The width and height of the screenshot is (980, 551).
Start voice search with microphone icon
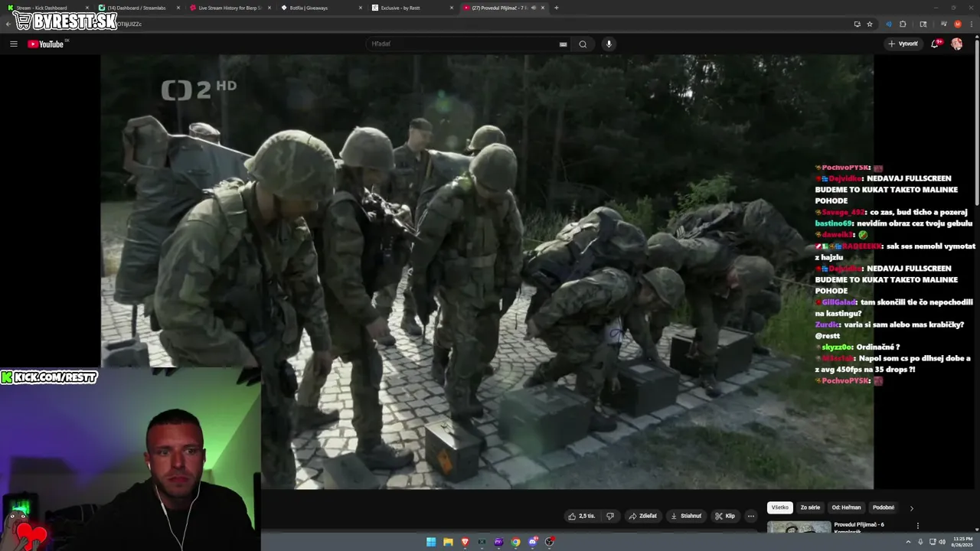609,44
